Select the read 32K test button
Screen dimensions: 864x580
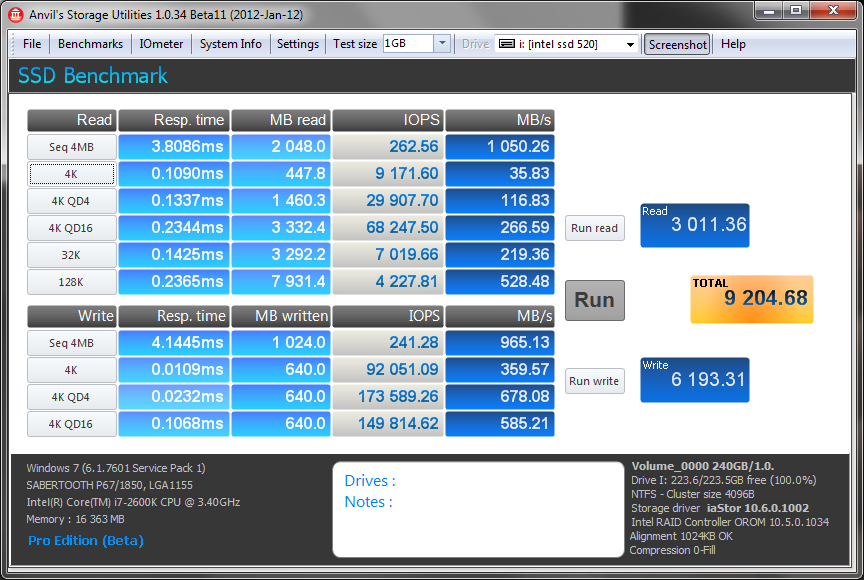pyautogui.click(x=72, y=255)
